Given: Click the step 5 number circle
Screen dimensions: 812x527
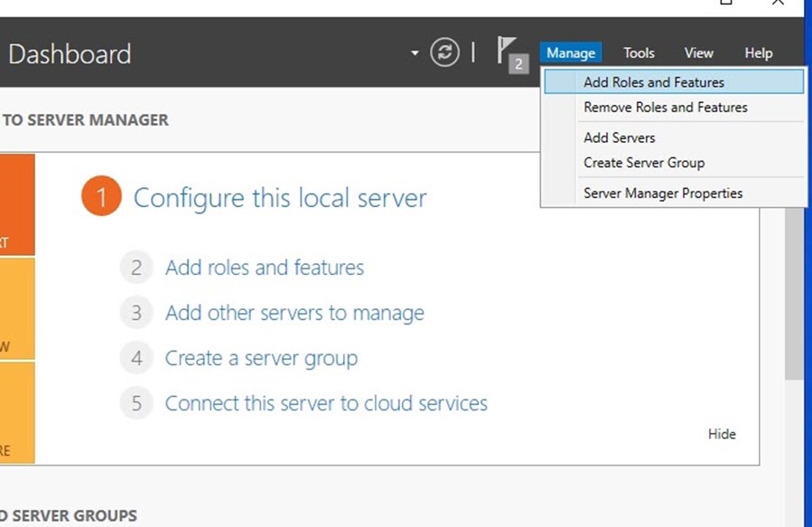Looking at the screenshot, I should pos(136,402).
